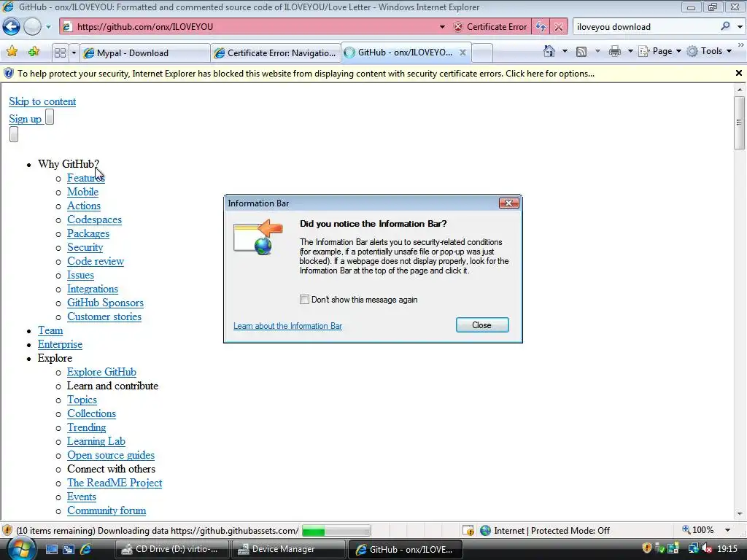747x560 pixels.
Task: Click the network tray icon
Action: pos(693,549)
